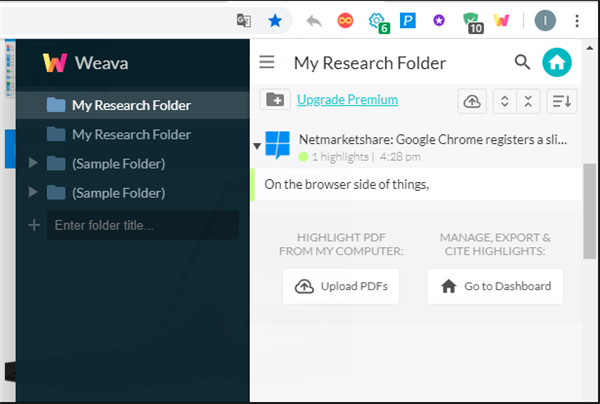
Task: Expand all highlights with the expand icon
Action: pyautogui.click(x=504, y=100)
